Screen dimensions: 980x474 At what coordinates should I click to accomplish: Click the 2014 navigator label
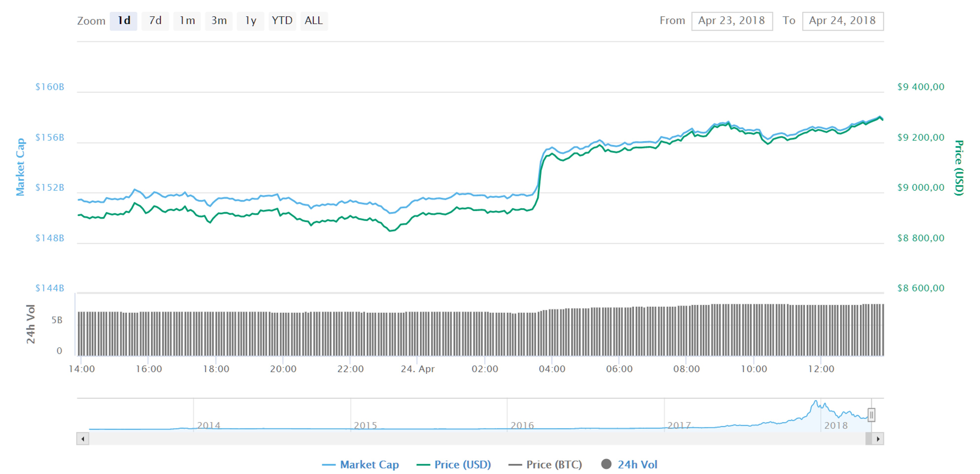209,425
